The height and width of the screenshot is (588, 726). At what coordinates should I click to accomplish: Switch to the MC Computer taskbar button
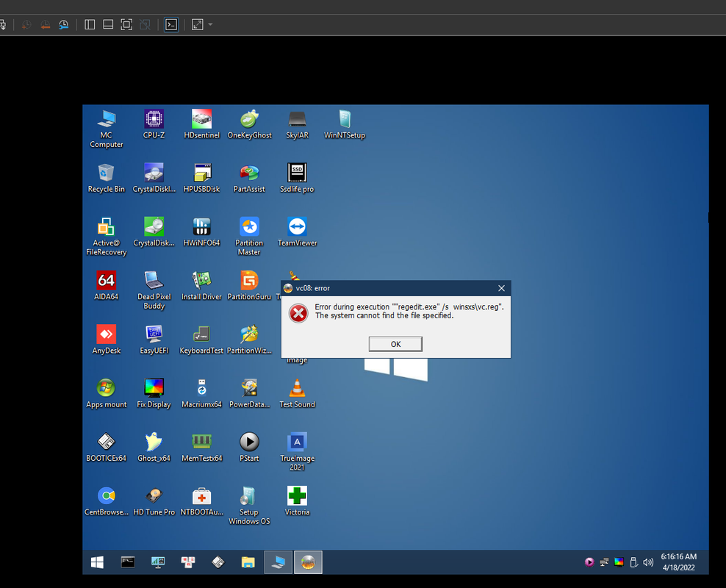(x=278, y=562)
